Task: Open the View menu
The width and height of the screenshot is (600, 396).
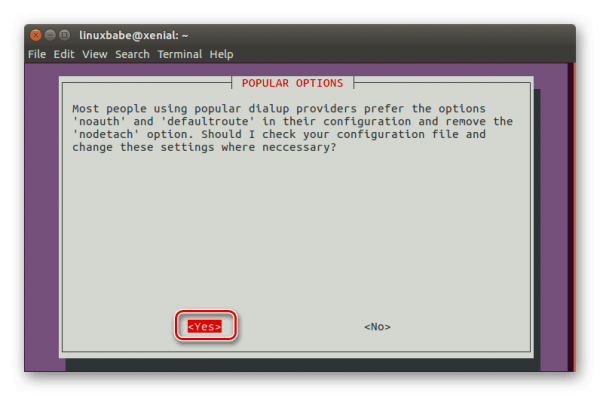Action: 95,54
